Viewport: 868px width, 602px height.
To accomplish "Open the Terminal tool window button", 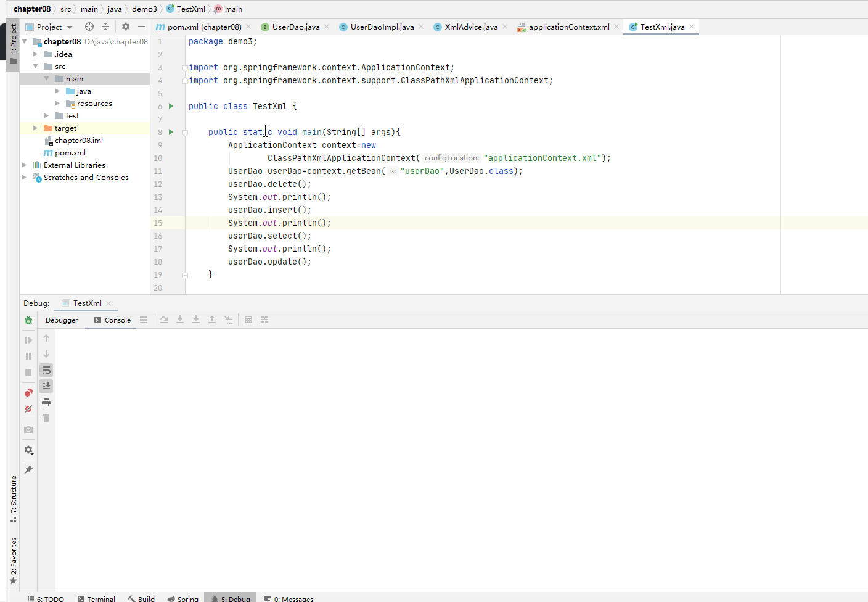I will point(97,598).
